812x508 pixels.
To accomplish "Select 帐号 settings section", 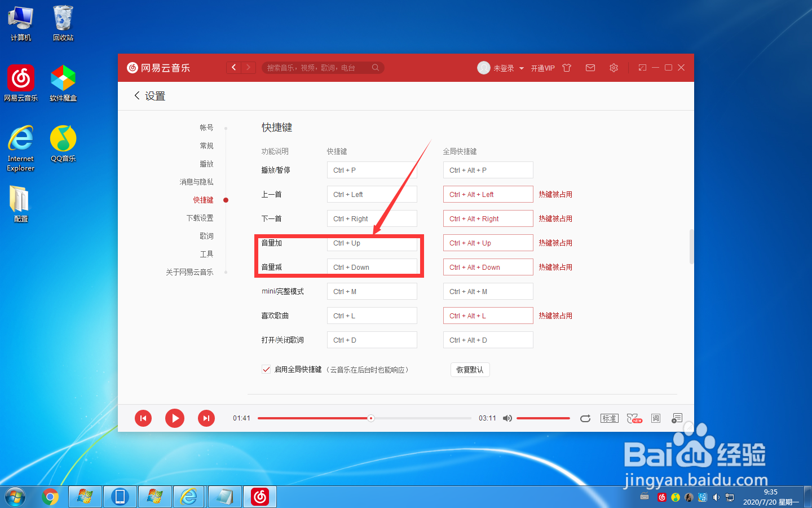I will point(206,128).
